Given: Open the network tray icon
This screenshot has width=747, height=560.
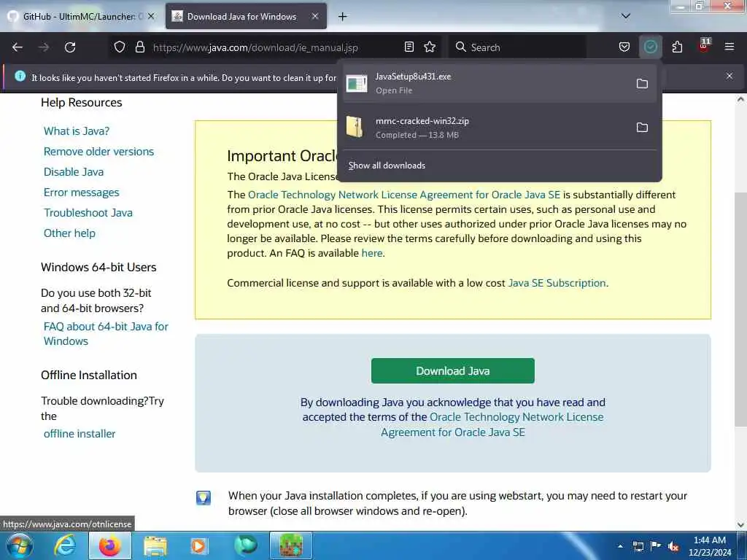Looking at the screenshot, I should pos(638,546).
